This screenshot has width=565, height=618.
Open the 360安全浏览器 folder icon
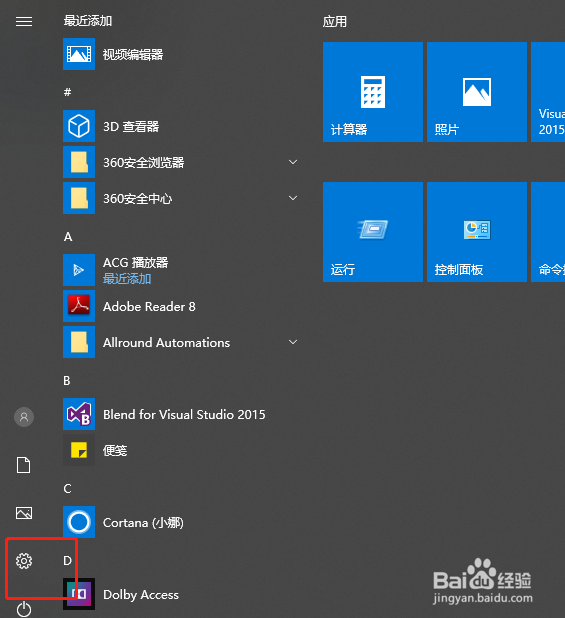[79, 162]
